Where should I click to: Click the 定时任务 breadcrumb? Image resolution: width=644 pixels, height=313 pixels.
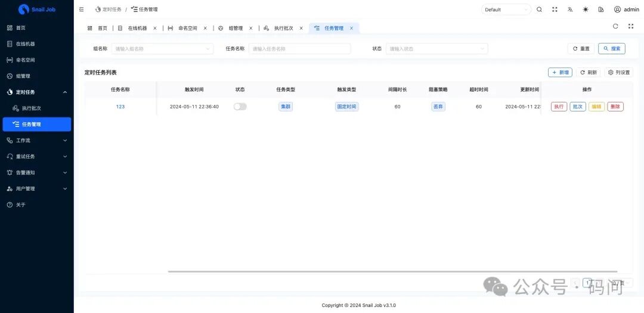108,10
